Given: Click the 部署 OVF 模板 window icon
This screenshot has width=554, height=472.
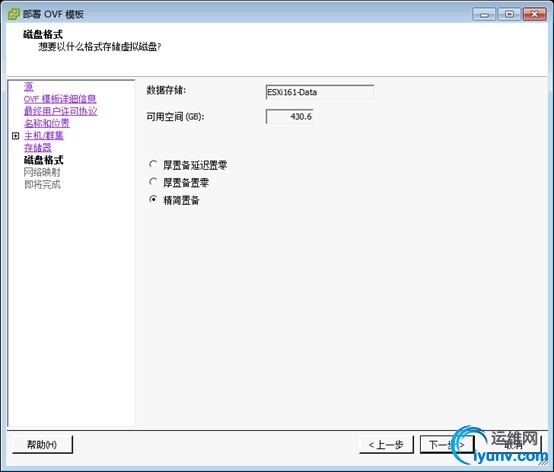Looking at the screenshot, I should (x=14, y=14).
